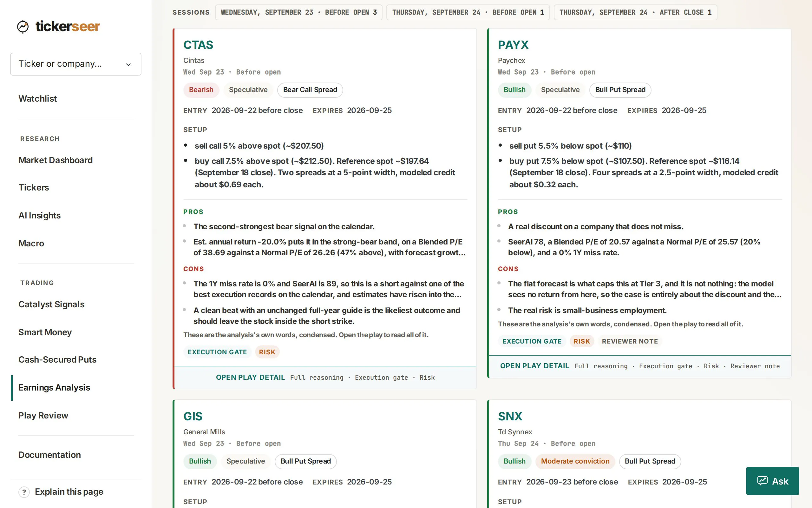
Task: Click the Bullish tag on SNX
Action: pyautogui.click(x=514, y=462)
